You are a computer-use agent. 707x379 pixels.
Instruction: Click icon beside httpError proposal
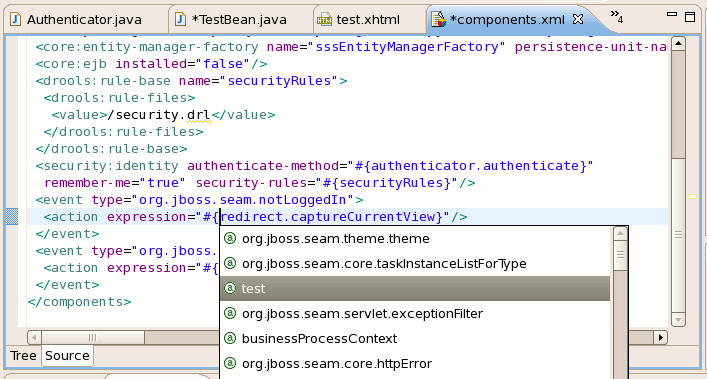click(230, 363)
